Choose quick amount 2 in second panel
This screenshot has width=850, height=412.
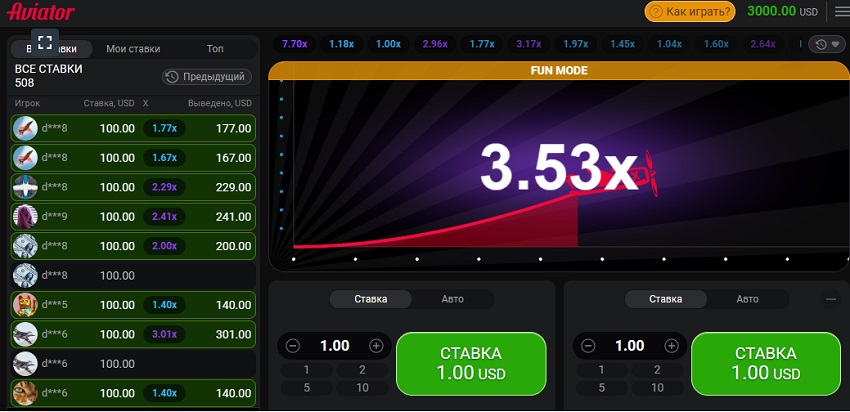[x=657, y=370]
